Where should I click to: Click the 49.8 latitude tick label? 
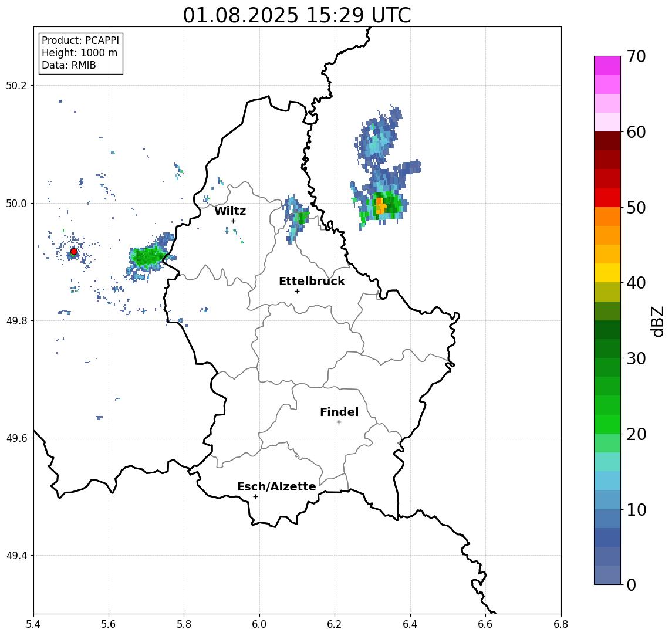[x=16, y=320]
